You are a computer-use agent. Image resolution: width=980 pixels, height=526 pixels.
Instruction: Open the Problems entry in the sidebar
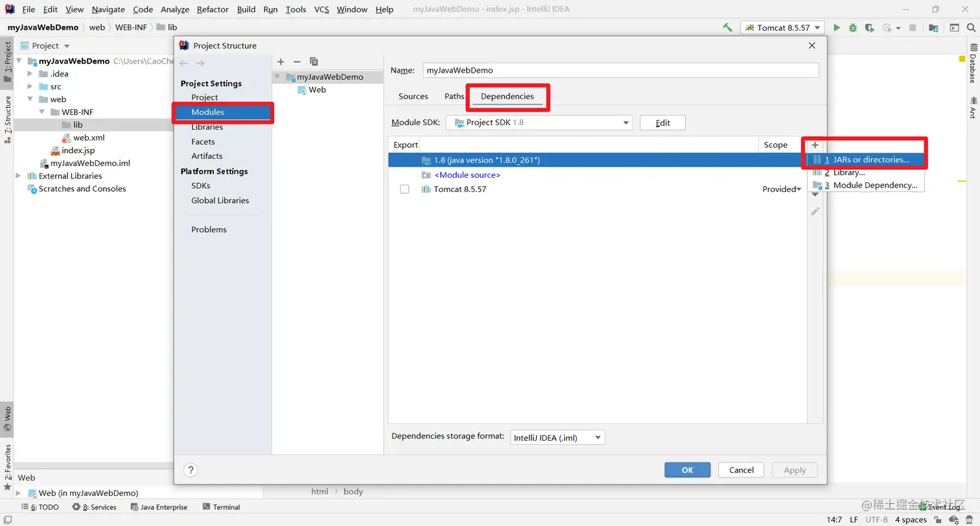209,230
